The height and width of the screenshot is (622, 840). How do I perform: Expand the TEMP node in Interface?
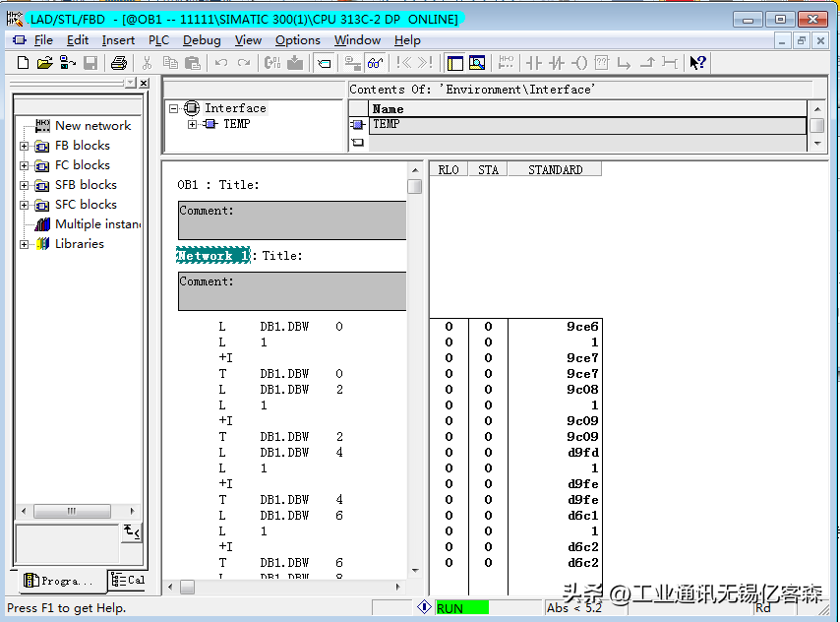coord(192,124)
